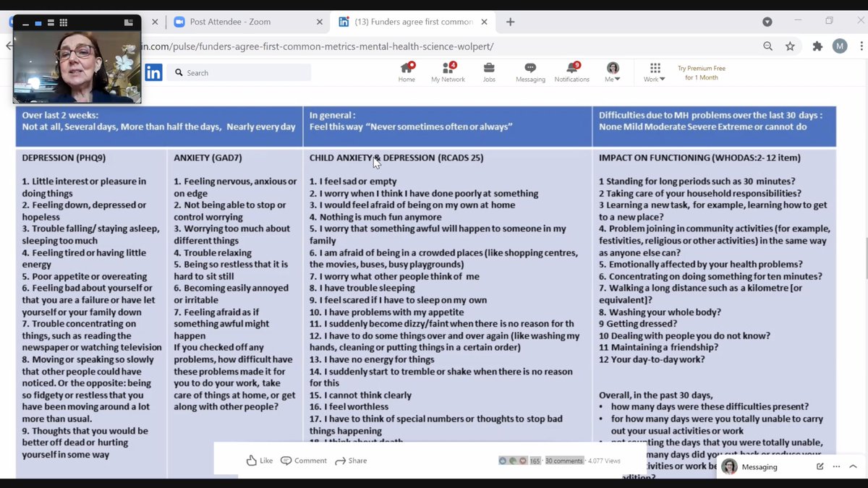Bookmark this page with star icon

(x=790, y=46)
